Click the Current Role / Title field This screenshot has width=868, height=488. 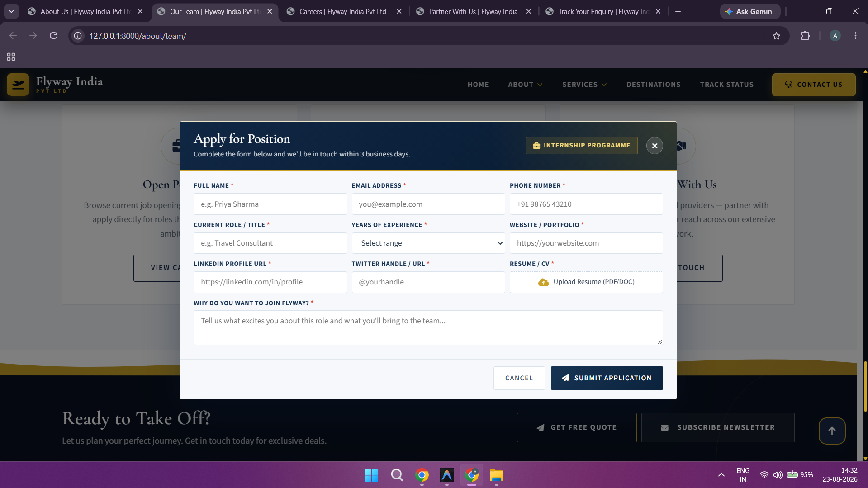pos(270,243)
